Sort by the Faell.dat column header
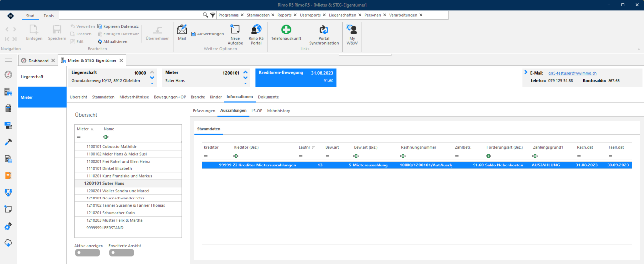Image resolution: width=644 pixels, height=264 pixels. click(x=616, y=147)
